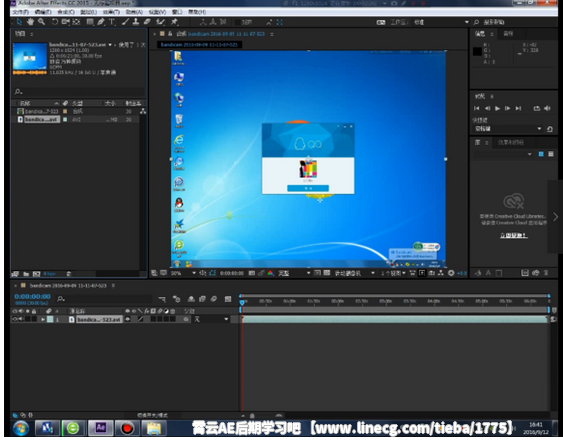Open the Composition menu

pos(66,12)
